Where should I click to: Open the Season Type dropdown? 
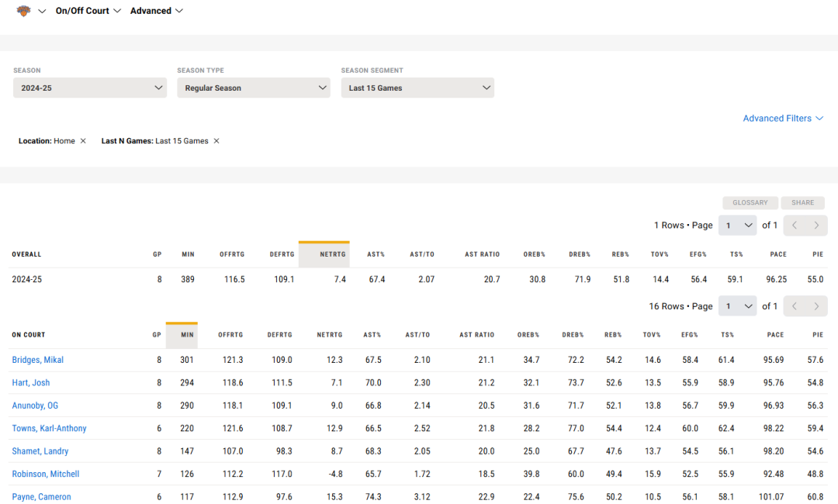tap(254, 88)
